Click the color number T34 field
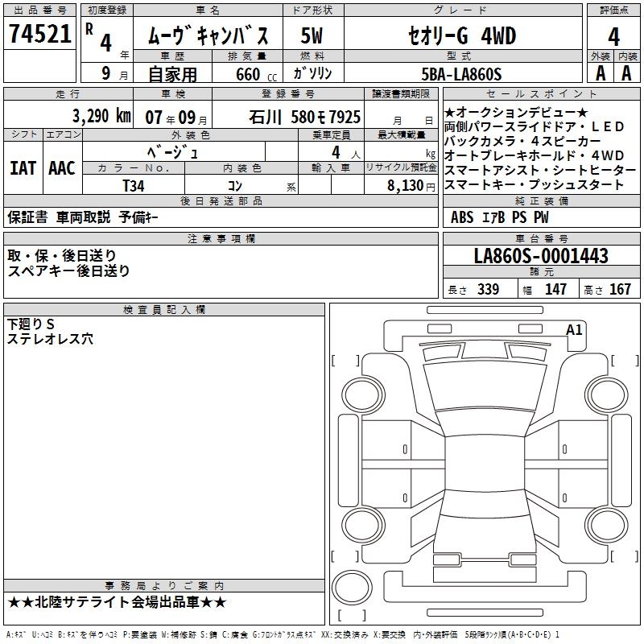644x644 pixels. tap(134, 184)
